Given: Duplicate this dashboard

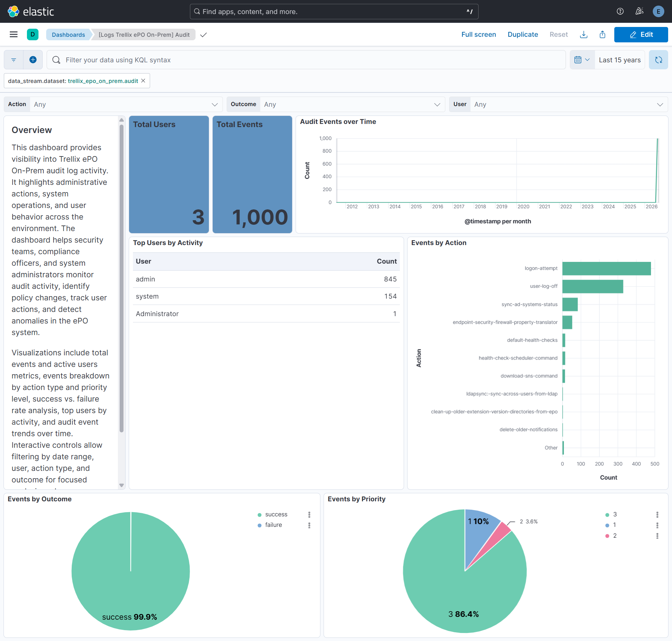Looking at the screenshot, I should coord(523,34).
